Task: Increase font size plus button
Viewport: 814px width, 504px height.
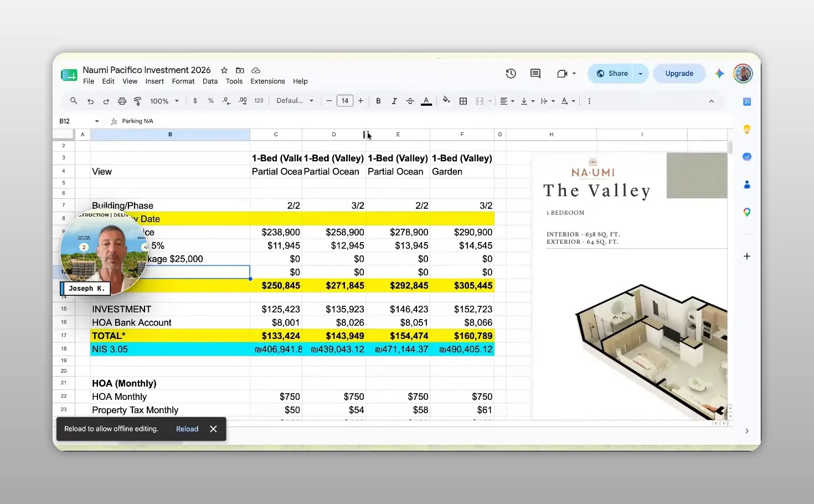Action: coord(360,101)
